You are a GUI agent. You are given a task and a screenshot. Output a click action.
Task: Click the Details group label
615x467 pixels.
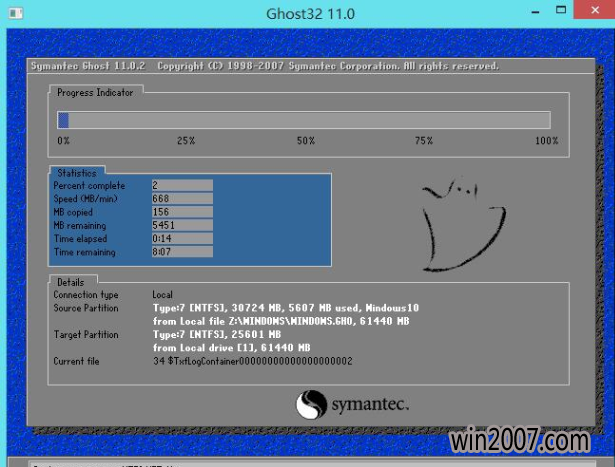pyautogui.click(x=71, y=282)
